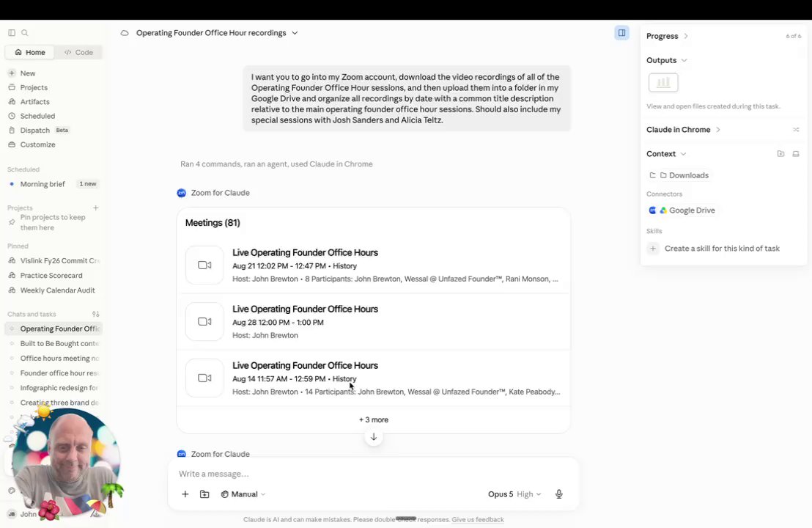This screenshot has width=812, height=528.
Task: Expand the Claude in Chrome section
Action: coord(683,130)
